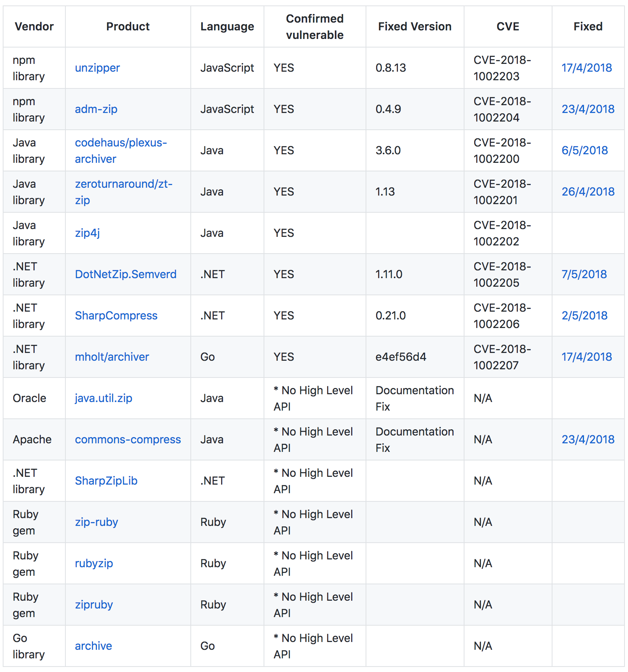The height and width of the screenshot is (672, 628).
Task: Open the unzipper product link
Action: (x=97, y=68)
